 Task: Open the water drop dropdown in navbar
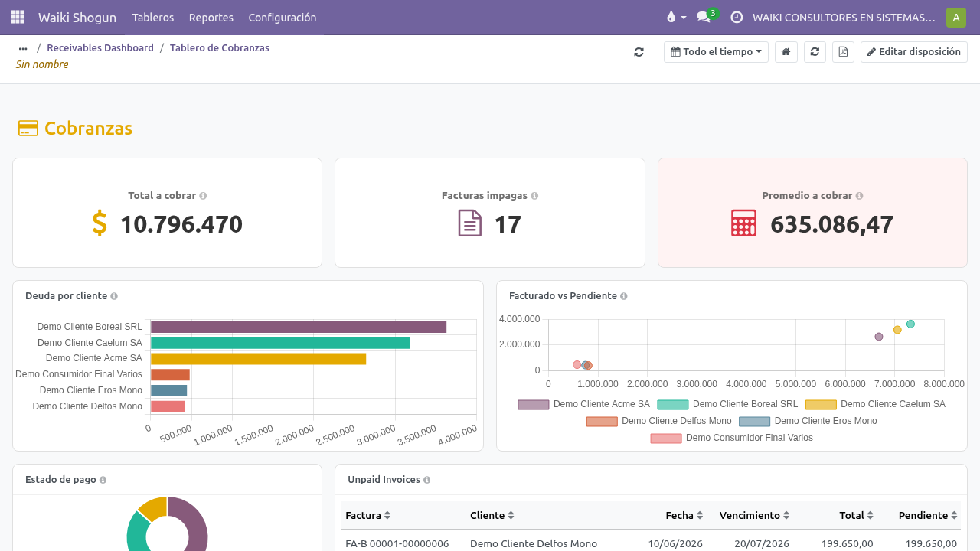coord(676,17)
